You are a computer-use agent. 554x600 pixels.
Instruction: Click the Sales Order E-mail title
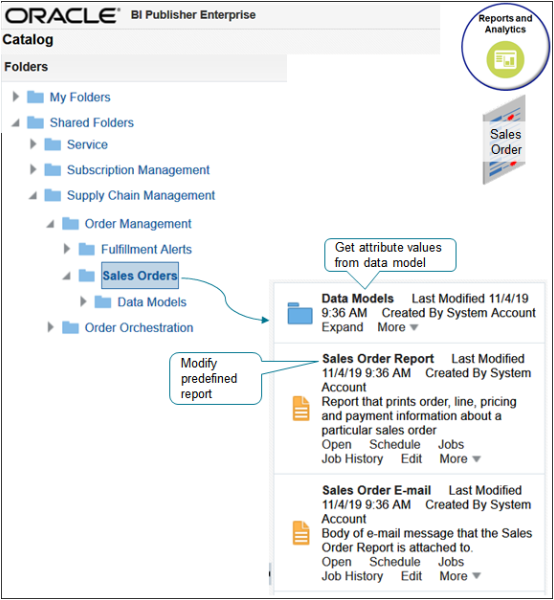[376, 490]
